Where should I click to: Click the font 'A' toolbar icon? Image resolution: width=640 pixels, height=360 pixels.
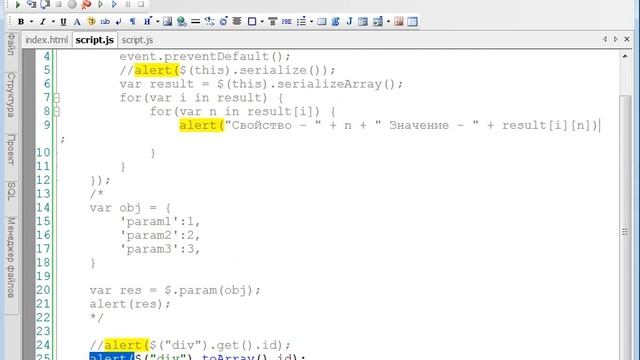(77, 22)
